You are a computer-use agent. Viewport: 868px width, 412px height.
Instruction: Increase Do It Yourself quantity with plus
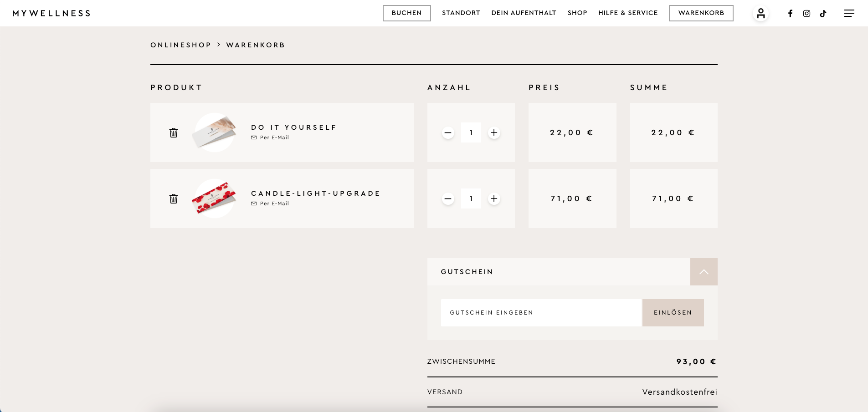494,132
